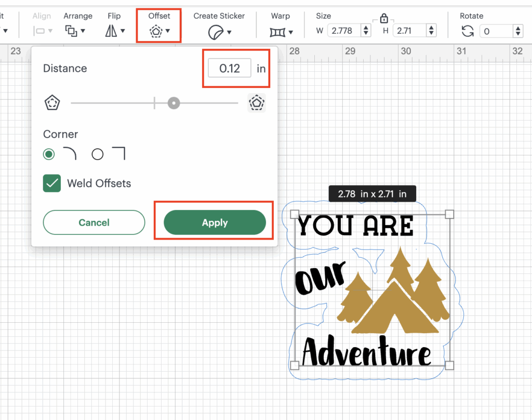Expand the Flip dropdown arrow

coord(123,31)
